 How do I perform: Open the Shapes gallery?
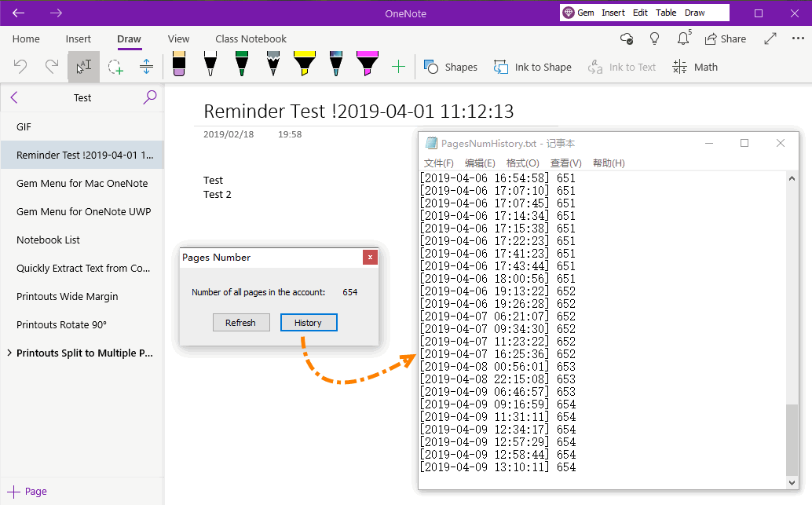[451, 67]
